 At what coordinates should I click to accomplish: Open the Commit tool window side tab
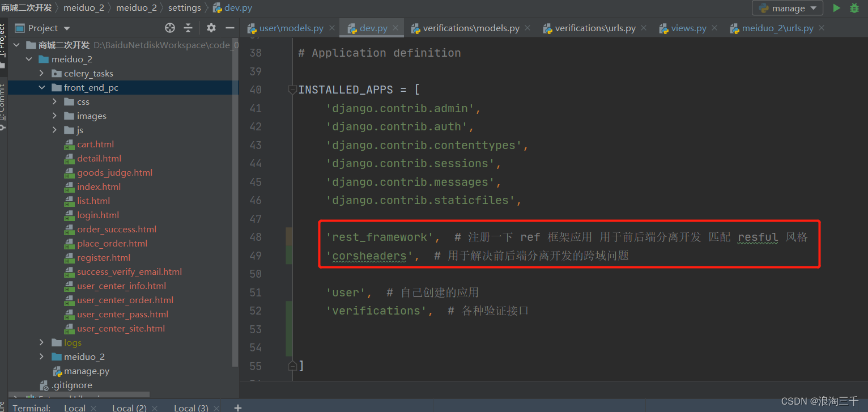[x=3, y=107]
